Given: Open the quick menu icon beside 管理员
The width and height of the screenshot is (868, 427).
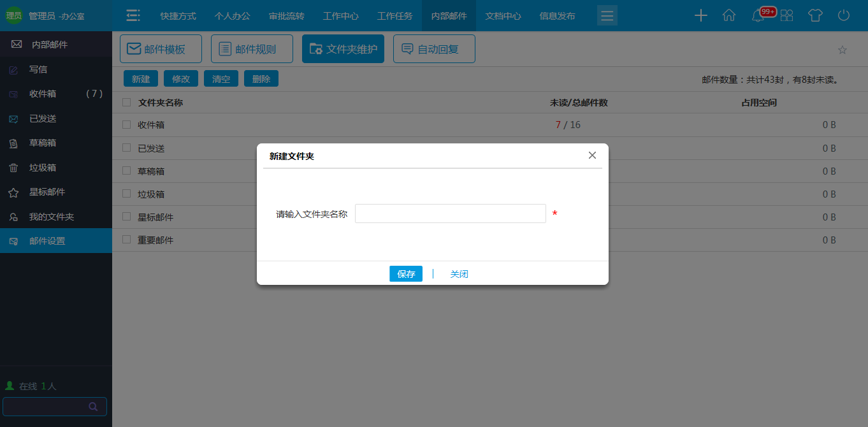Looking at the screenshot, I should 133,15.
